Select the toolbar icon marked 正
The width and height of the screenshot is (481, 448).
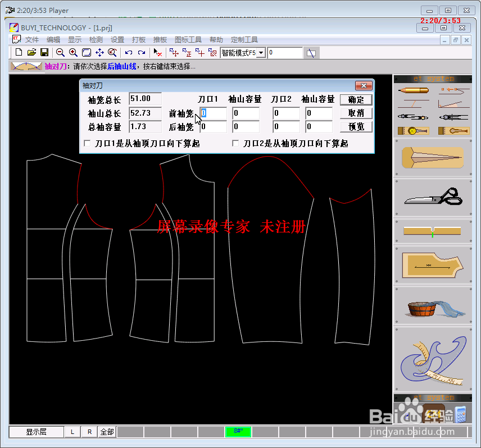tap(187, 53)
